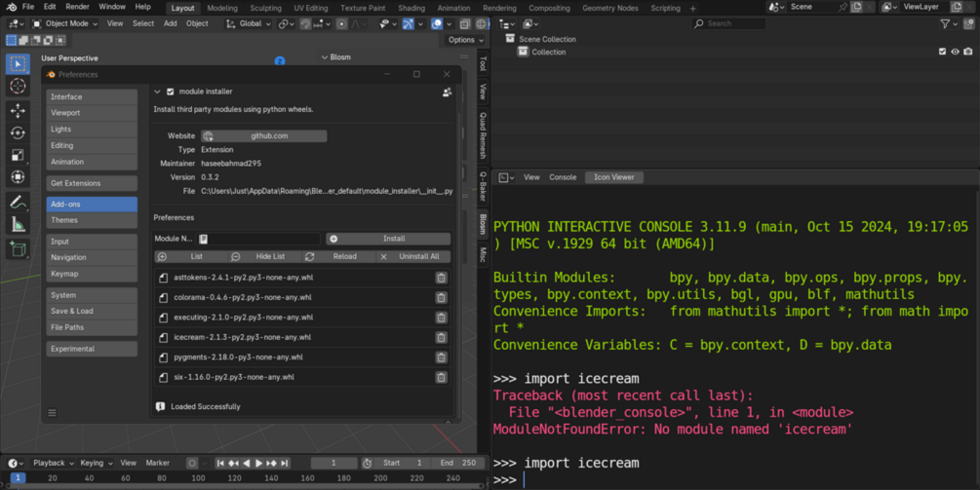Select the Add Cube tool
The width and height of the screenshot is (980, 490).
[18, 249]
